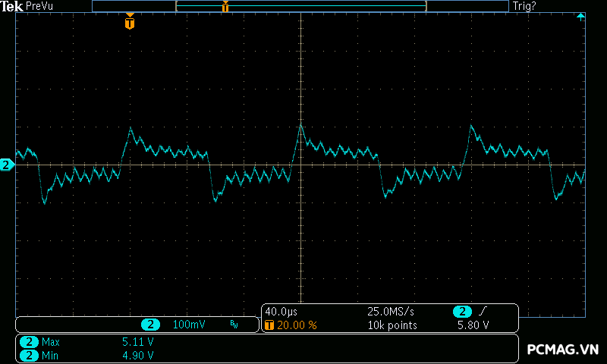Click the bandwidth limit Bw icon
The image size is (607, 364).
point(234,325)
